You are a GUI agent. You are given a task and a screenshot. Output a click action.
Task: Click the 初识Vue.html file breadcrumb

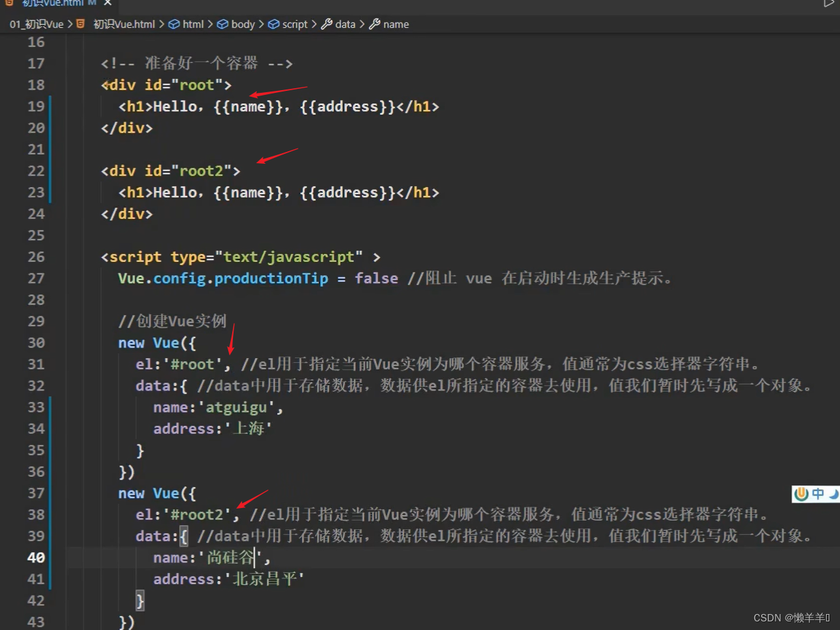[123, 25]
